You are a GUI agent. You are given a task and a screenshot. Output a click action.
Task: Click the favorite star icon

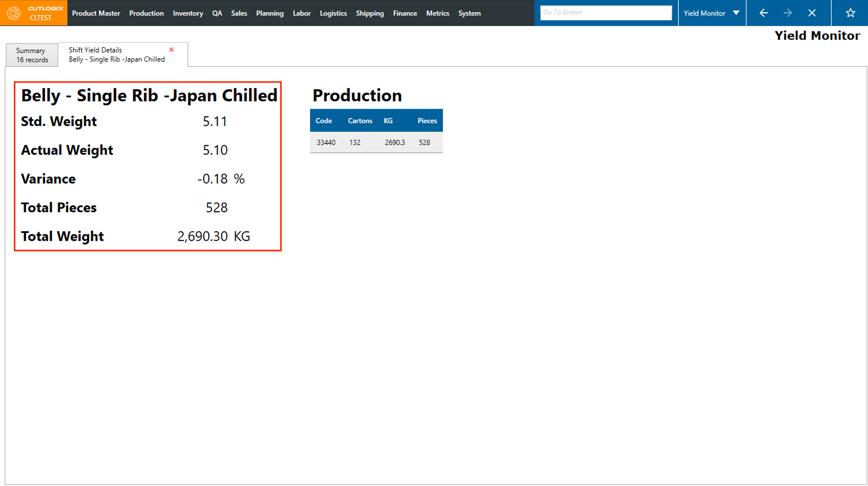[850, 13]
